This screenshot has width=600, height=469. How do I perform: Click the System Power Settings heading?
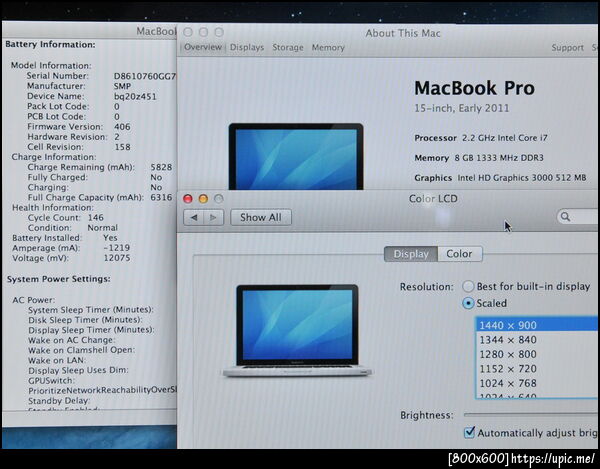point(59,279)
